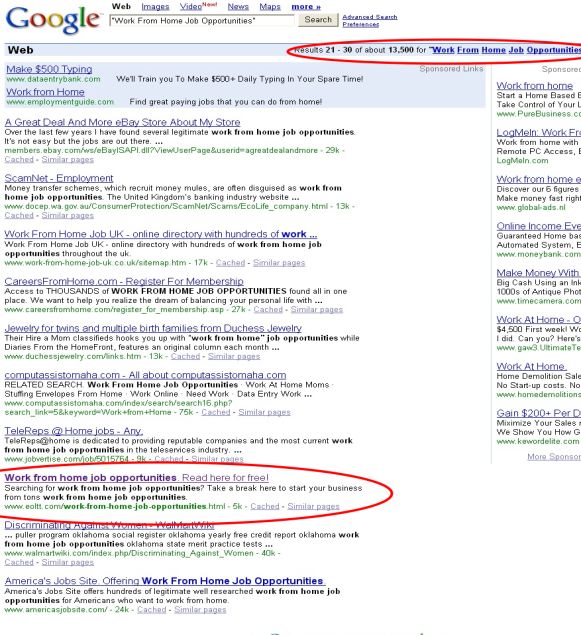Open cached copy of duchessjewelry.com result

click(185, 356)
